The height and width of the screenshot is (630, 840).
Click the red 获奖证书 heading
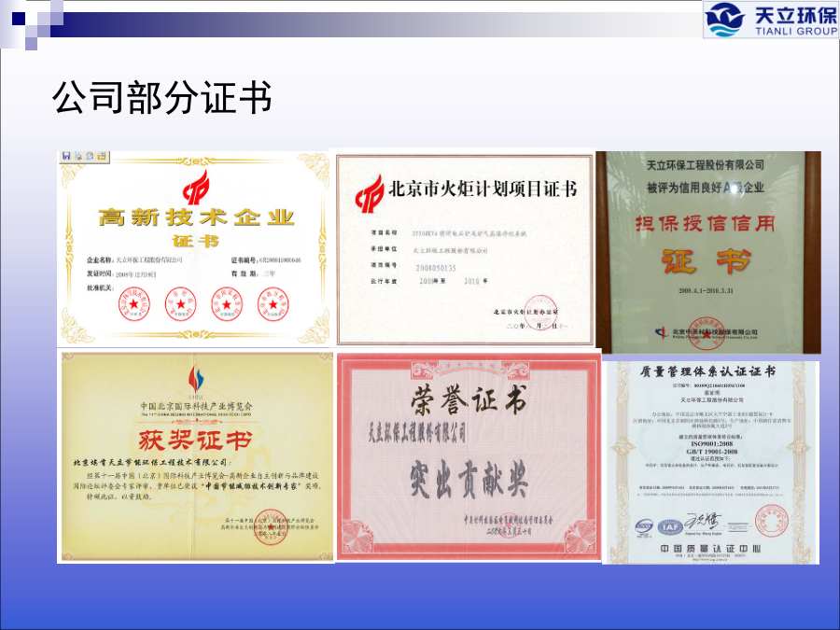click(x=196, y=440)
